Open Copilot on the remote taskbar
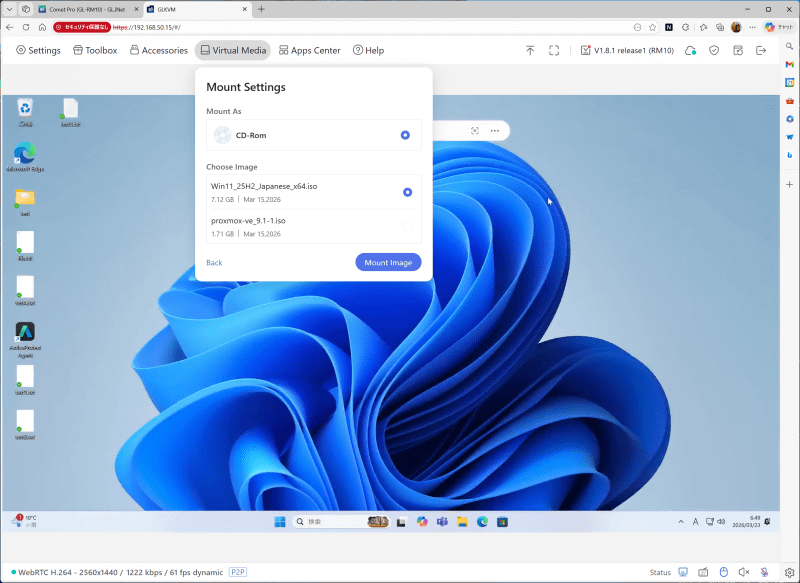800x583 pixels. click(422, 521)
